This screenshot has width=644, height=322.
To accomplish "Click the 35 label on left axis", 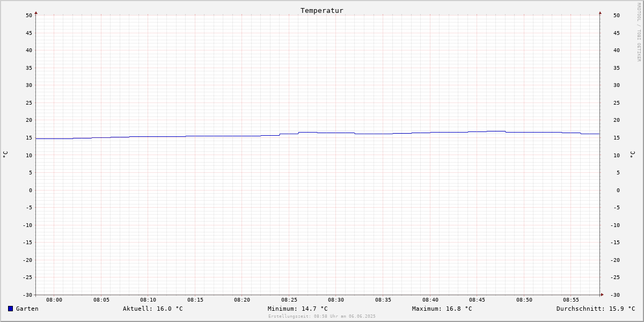I will (x=29, y=68).
